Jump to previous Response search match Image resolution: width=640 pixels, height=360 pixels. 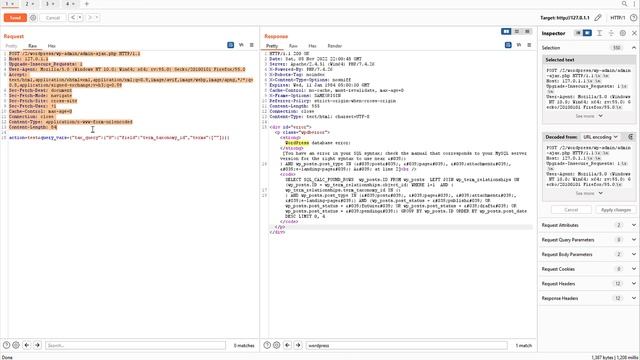(287, 345)
